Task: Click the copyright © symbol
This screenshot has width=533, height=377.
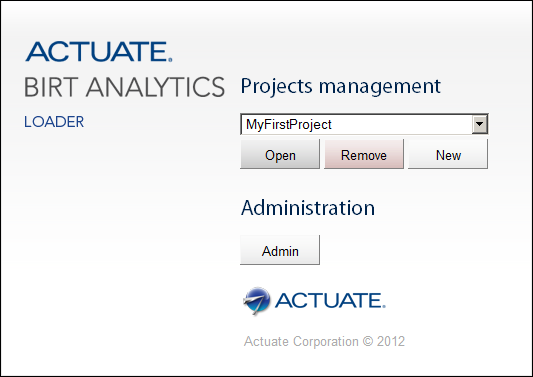Action: click(x=368, y=341)
